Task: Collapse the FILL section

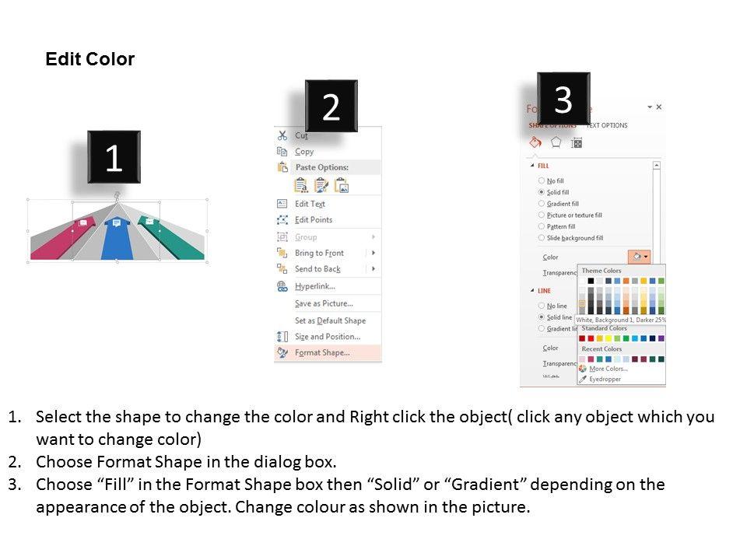Action: click(x=532, y=166)
